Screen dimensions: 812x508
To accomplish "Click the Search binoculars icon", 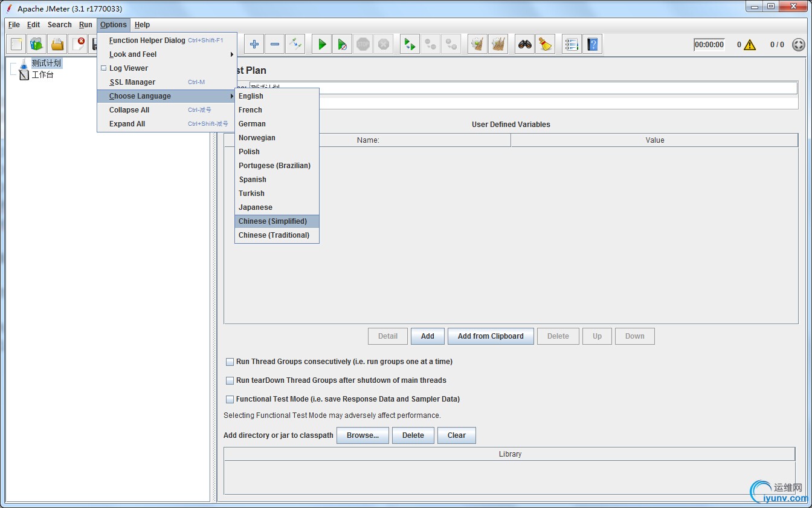I will click(525, 44).
